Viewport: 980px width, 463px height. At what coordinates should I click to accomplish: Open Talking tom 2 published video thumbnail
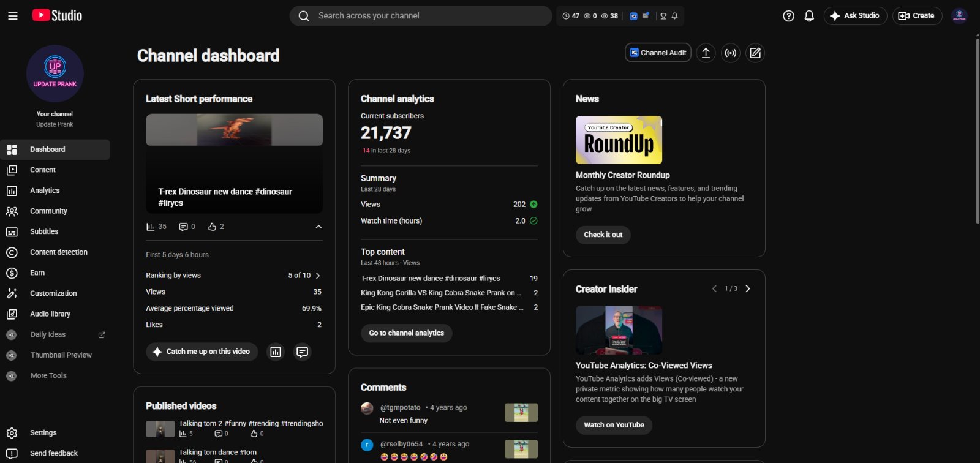point(160,429)
